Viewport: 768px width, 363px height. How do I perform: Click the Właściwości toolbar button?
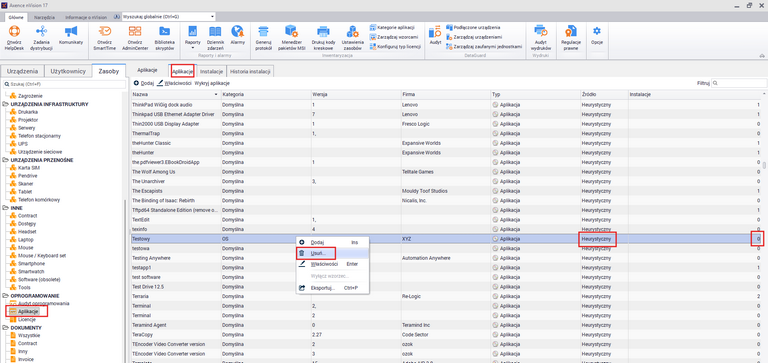174,83
